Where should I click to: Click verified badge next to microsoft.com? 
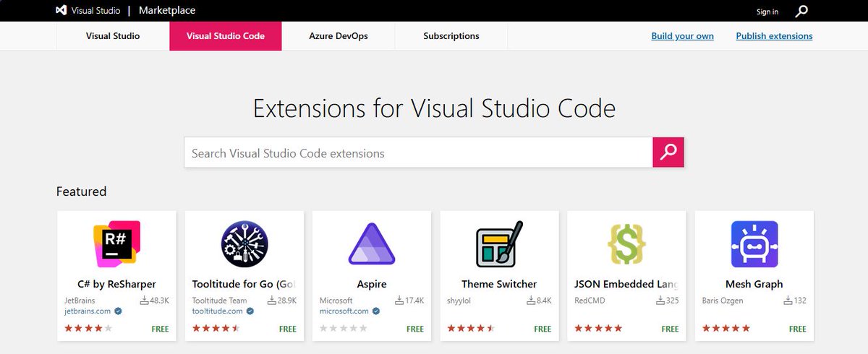tap(376, 311)
